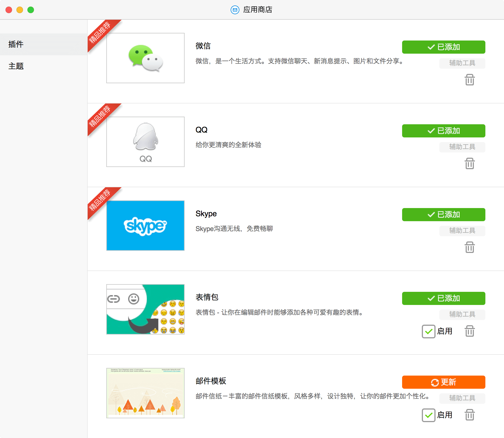Click 已添加 button for QQ

pyautogui.click(x=443, y=131)
